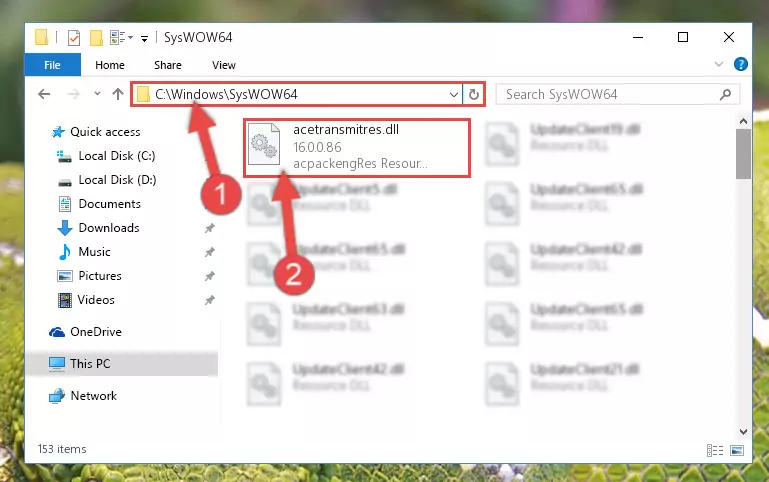The height and width of the screenshot is (482, 769).
Task: Click the New folder icon in title bar
Action: pos(96,38)
